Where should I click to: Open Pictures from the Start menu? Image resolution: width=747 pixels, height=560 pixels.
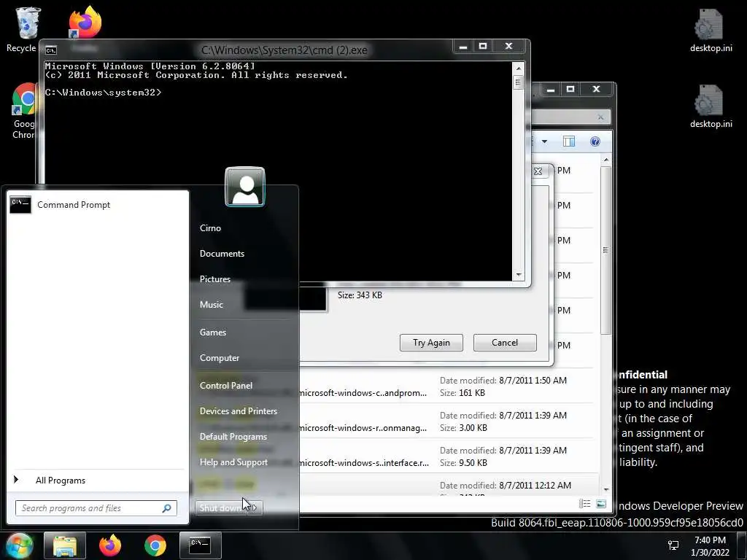215,279
